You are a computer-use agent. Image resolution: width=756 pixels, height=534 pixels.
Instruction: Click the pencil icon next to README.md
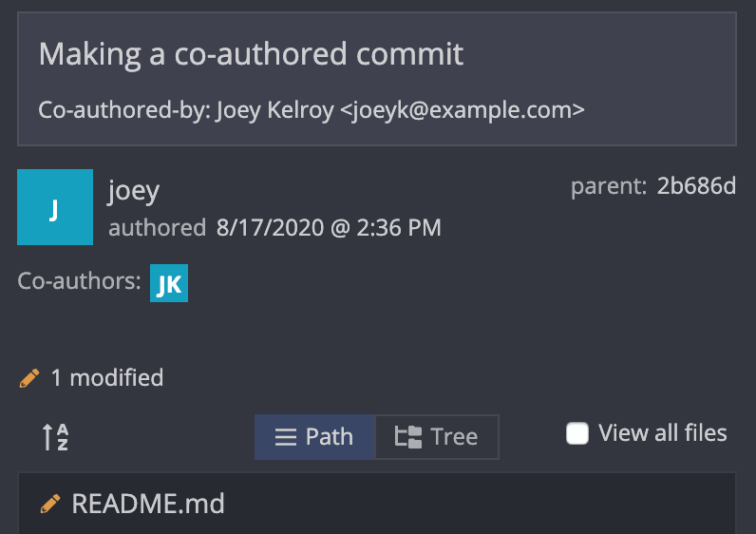(50, 504)
